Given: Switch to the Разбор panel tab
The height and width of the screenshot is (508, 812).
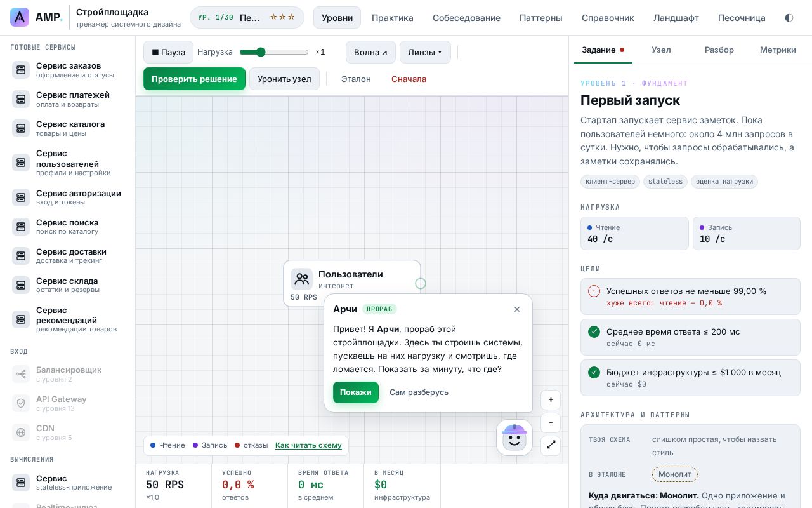Looking at the screenshot, I should [719, 50].
